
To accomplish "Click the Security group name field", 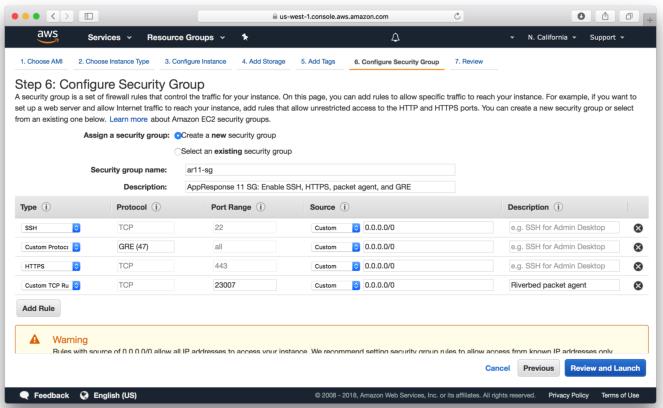I will click(320, 170).
